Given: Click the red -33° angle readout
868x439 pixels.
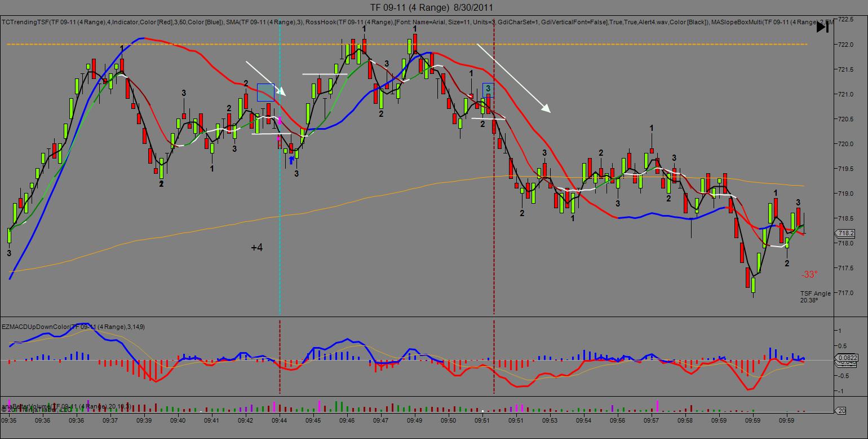Looking at the screenshot, I should tap(809, 275).
